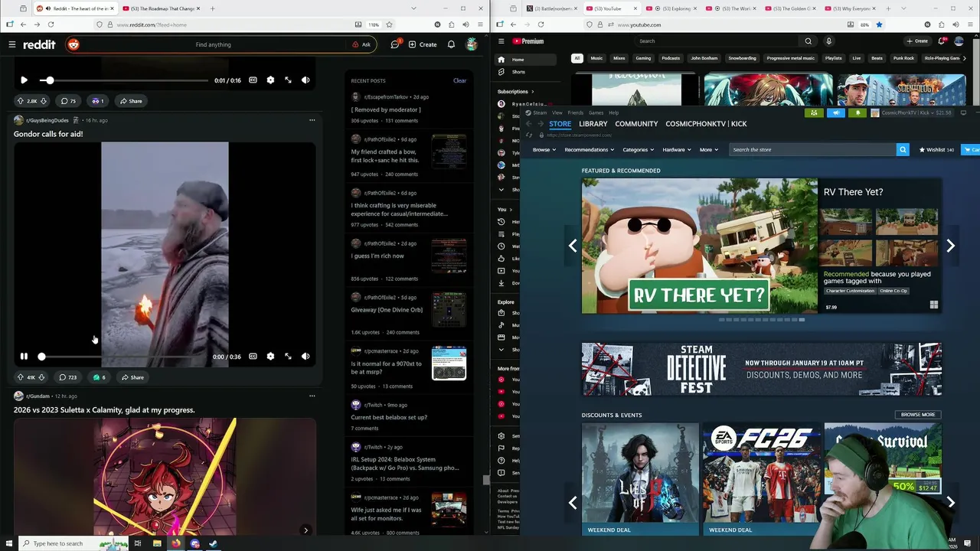Switch to Steam COMMUNITY tab

tap(636, 124)
